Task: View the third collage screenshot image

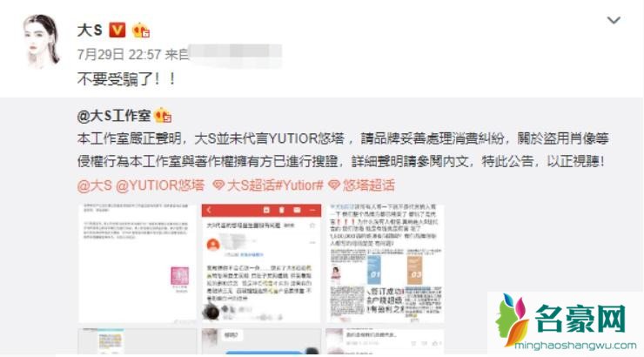Action: [x=386, y=263]
